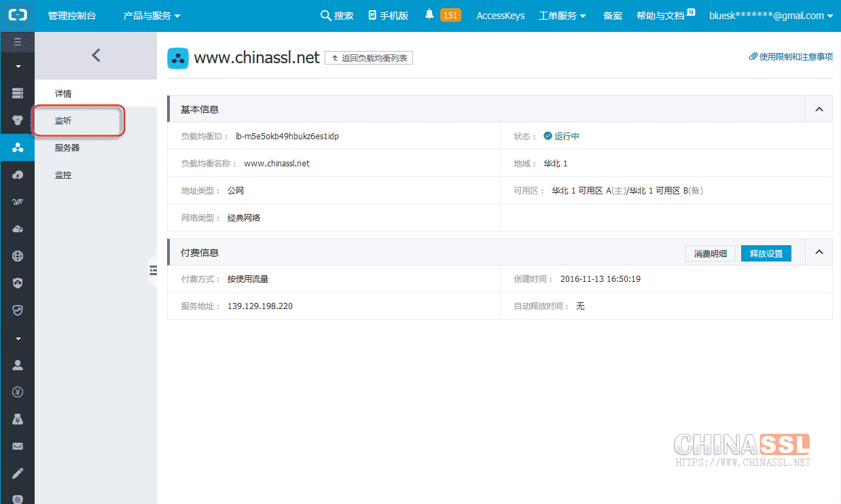Switch to the 监听 tab
Screen dimensions: 841x504
click(x=63, y=120)
